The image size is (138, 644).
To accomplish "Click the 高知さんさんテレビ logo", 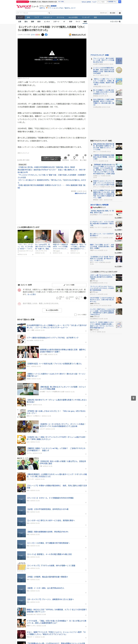I will click(x=77, y=35).
